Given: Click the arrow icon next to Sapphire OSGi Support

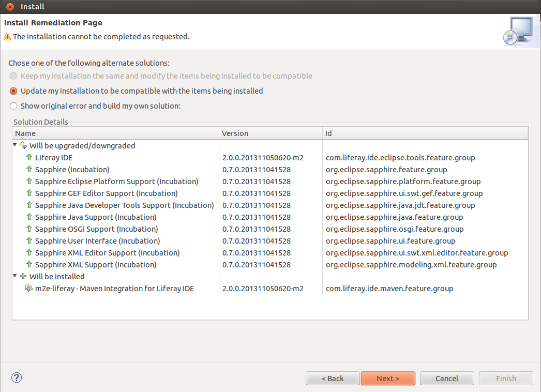Looking at the screenshot, I should [29, 229].
